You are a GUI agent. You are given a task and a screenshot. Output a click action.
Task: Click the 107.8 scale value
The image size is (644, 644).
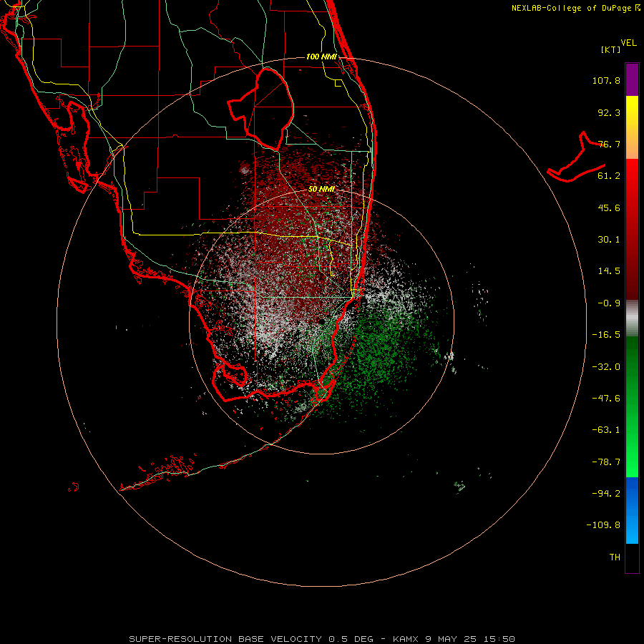point(606,80)
